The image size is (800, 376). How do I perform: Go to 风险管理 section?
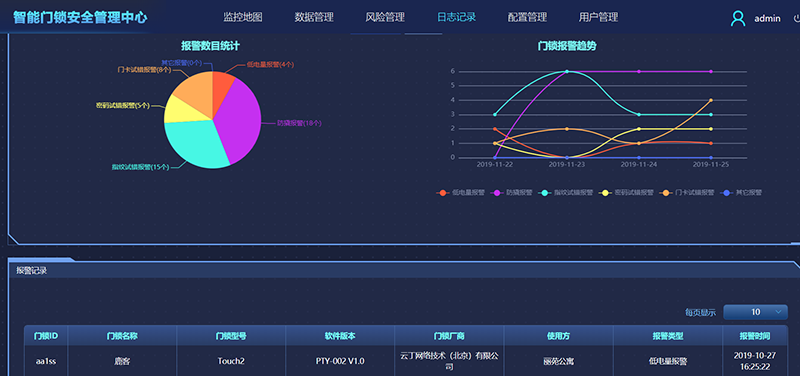click(x=385, y=17)
